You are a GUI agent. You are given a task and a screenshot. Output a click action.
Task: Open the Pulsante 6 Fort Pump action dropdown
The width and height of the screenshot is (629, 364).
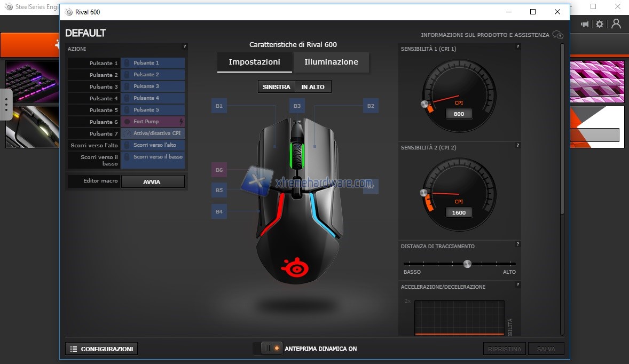pos(153,122)
